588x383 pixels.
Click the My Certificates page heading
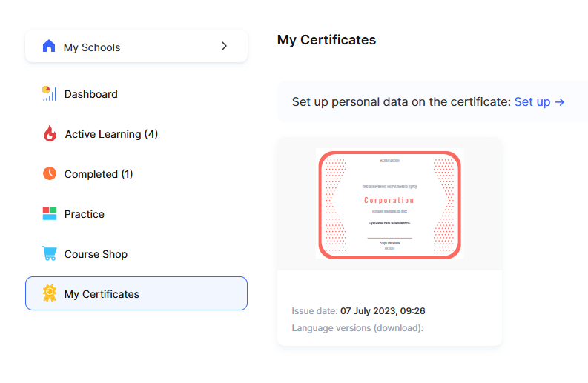pos(326,40)
